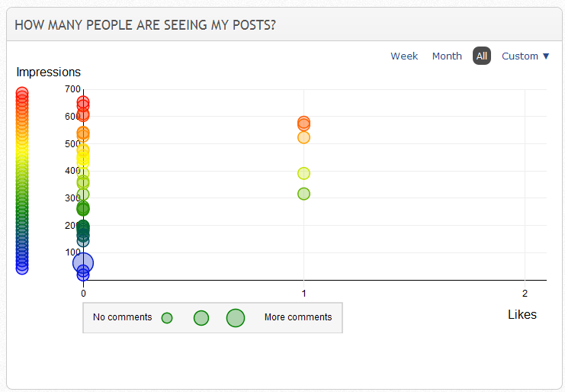Click the Impressions axis label
Screen dimensions: 565x392
(x=49, y=72)
